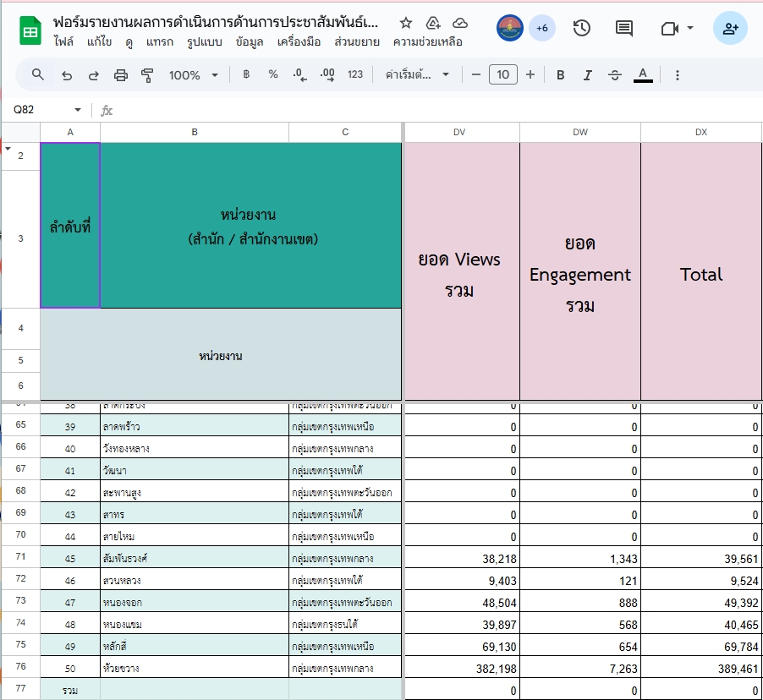The height and width of the screenshot is (700, 763).
Task: Click the font size input field
Action: 502,75
